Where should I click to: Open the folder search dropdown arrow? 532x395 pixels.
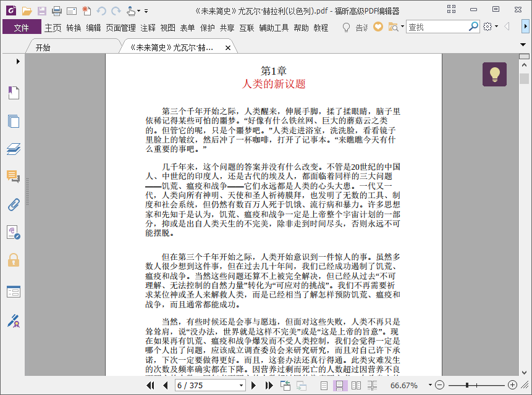(x=402, y=27)
